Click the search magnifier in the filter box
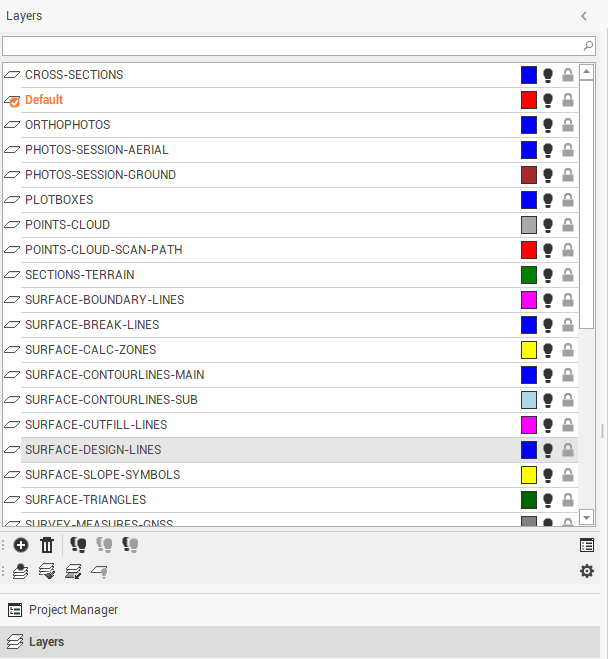Screen dimensions: 608x659 (588, 46)
